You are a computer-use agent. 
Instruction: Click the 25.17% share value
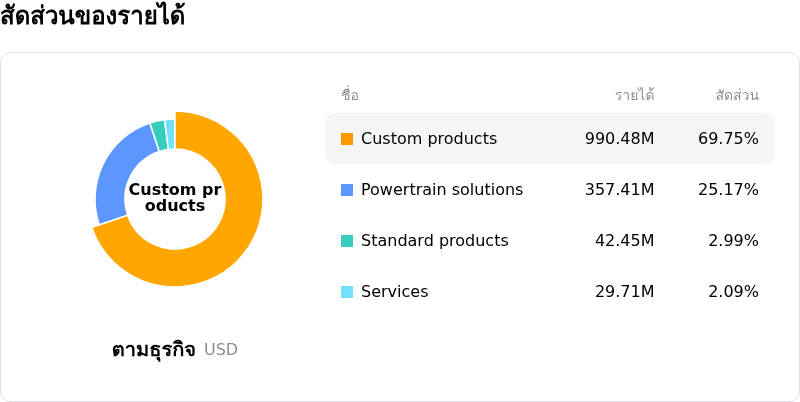728,190
